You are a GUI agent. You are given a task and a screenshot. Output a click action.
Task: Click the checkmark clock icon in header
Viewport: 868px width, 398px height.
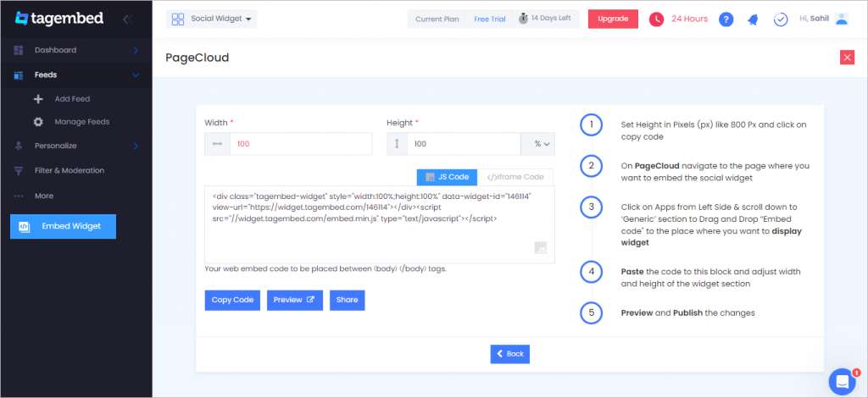[781, 19]
